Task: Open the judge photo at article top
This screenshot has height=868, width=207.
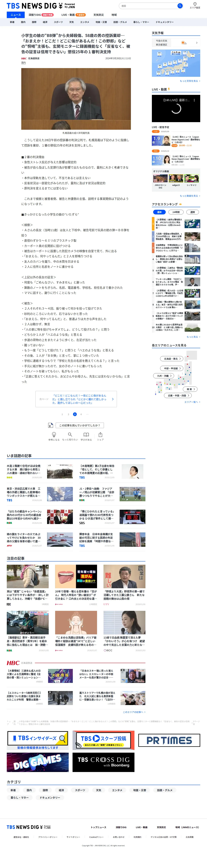Action: click(76, 99)
